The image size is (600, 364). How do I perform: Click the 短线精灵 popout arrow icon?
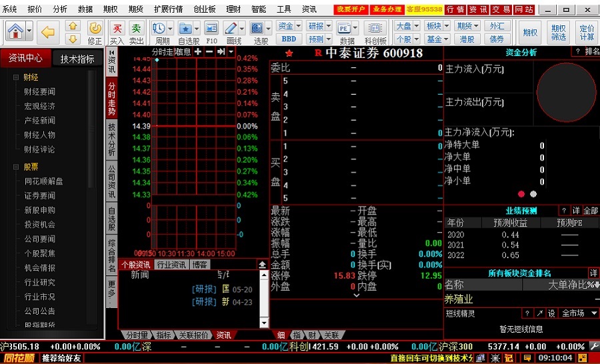click(x=539, y=313)
